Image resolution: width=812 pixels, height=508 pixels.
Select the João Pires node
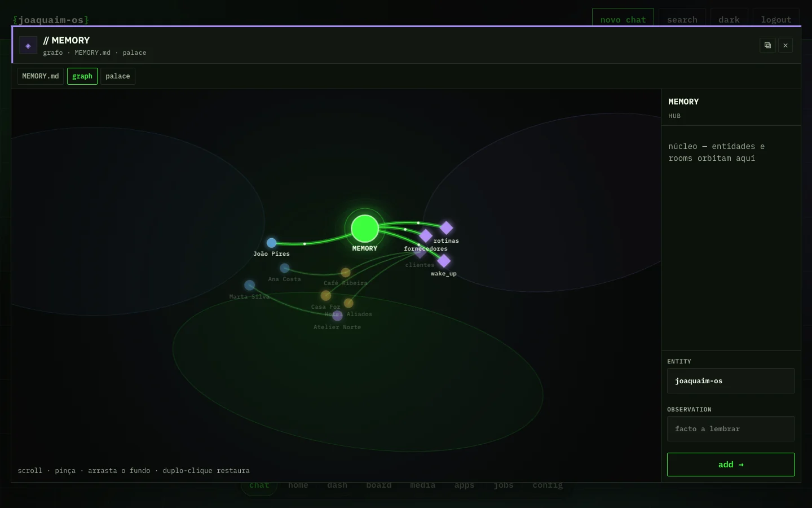[x=271, y=243]
